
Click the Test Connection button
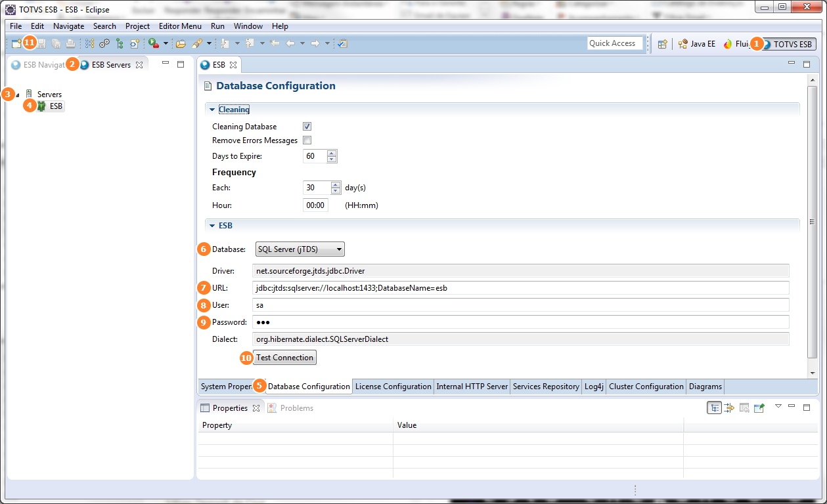pyautogui.click(x=284, y=358)
